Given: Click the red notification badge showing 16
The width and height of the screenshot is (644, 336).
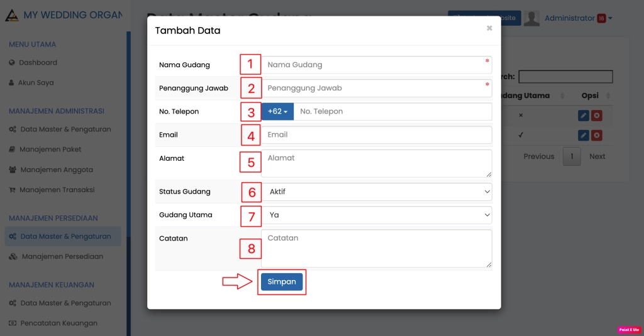Looking at the screenshot, I should [x=601, y=18].
